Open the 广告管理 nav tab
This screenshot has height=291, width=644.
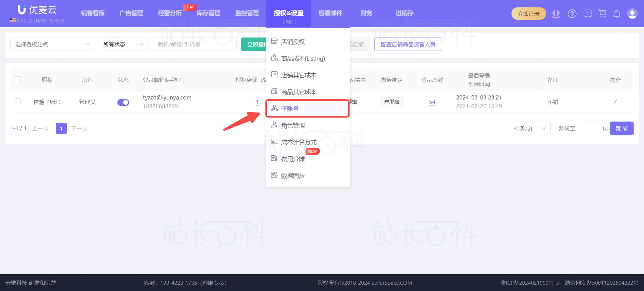click(131, 13)
